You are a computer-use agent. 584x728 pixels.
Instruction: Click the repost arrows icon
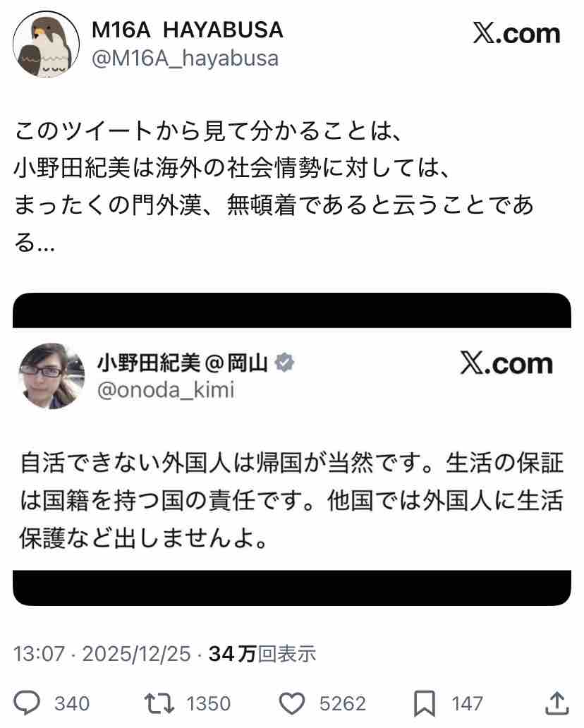(x=159, y=703)
